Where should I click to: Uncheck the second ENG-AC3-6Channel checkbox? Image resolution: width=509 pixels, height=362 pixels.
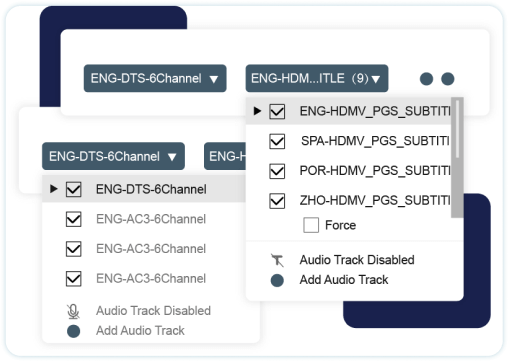point(74,249)
